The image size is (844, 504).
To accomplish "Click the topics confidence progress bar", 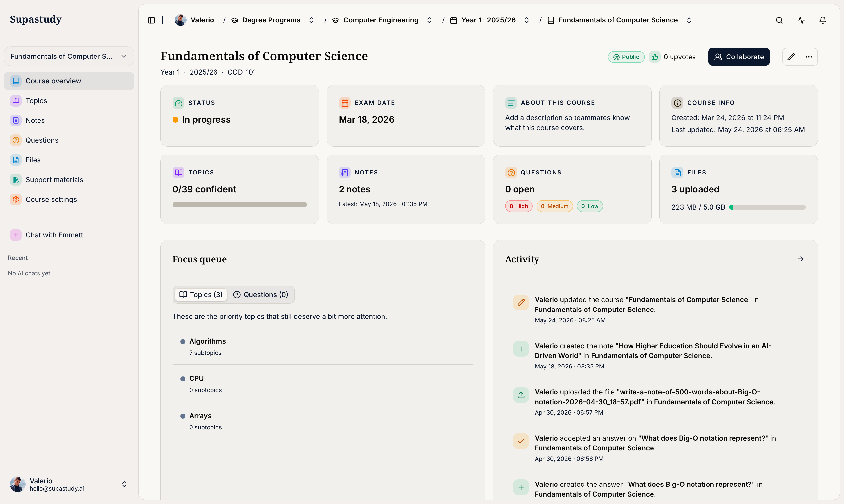I will click(240, 204).
